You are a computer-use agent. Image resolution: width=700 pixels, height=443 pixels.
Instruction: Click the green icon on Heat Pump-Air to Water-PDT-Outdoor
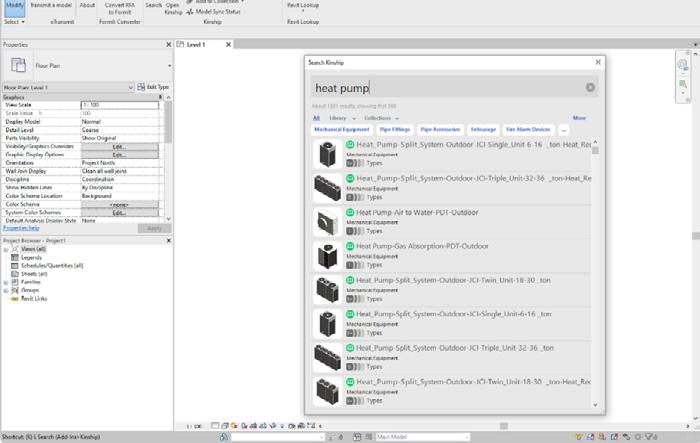[350, 212]
